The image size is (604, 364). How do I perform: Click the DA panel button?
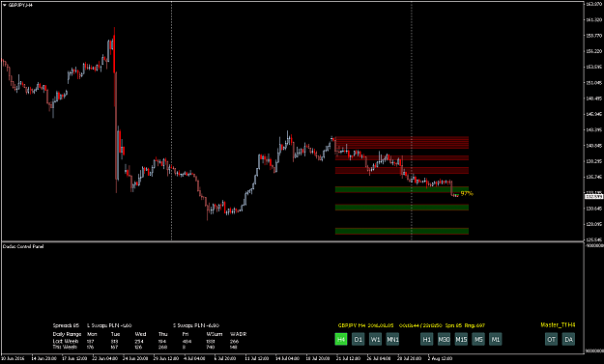pyautogui.click(x=568, y=339)
